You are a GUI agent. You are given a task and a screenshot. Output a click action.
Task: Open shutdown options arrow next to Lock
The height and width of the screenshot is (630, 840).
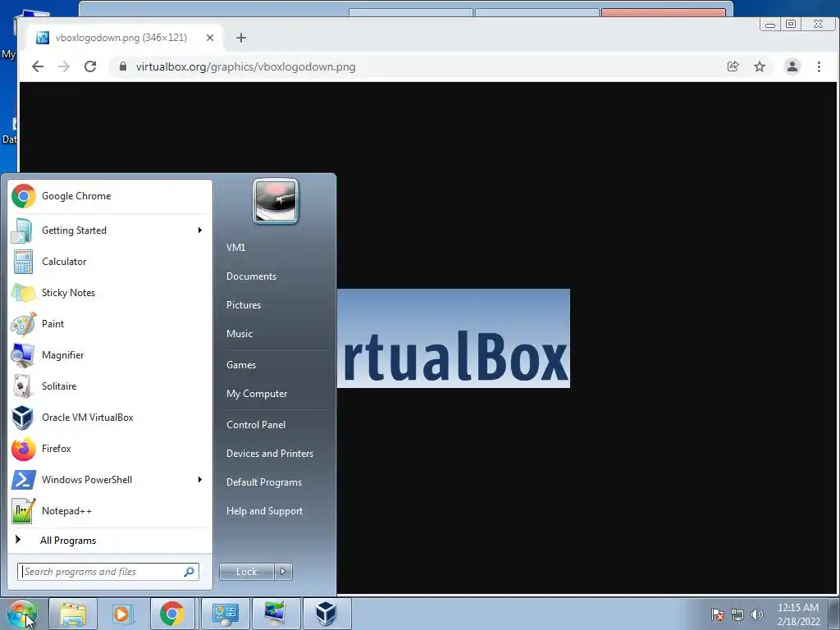tap(283, 572)
